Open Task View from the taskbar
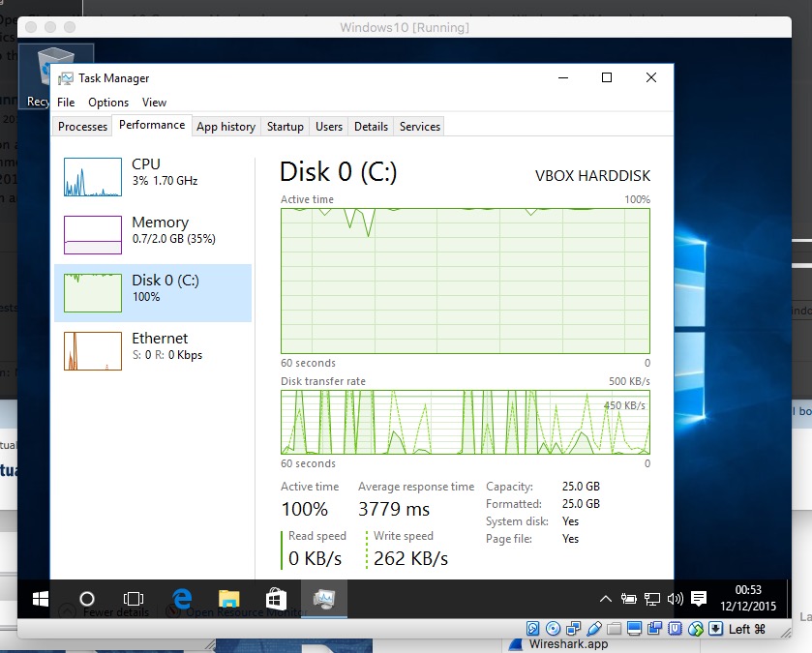This screenshot has width=812, height=653. click(134, 599)
